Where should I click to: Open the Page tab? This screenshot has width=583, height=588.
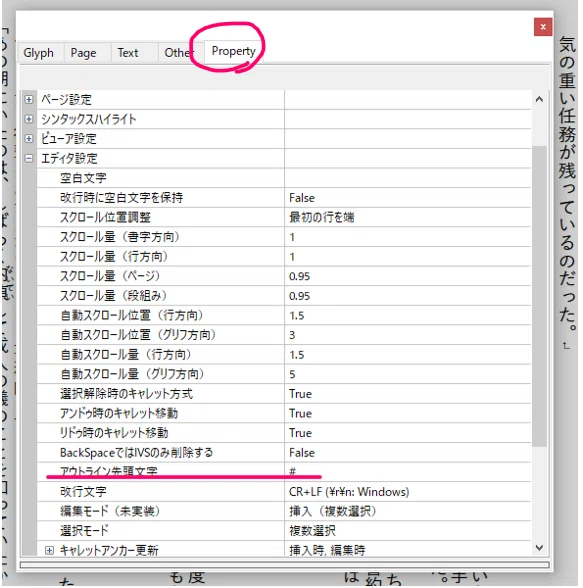pyautogui.click(x=84, y=52)
